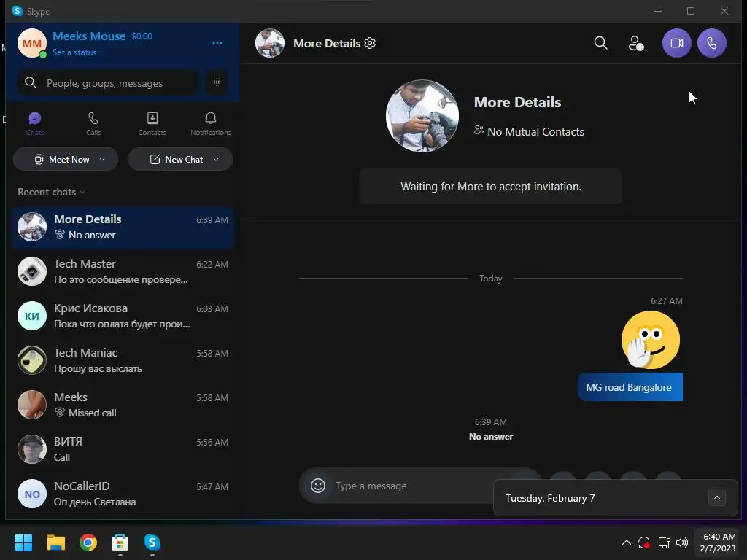
Task: Expand the New Chat dropdown arrow
Action: point(216,159)
